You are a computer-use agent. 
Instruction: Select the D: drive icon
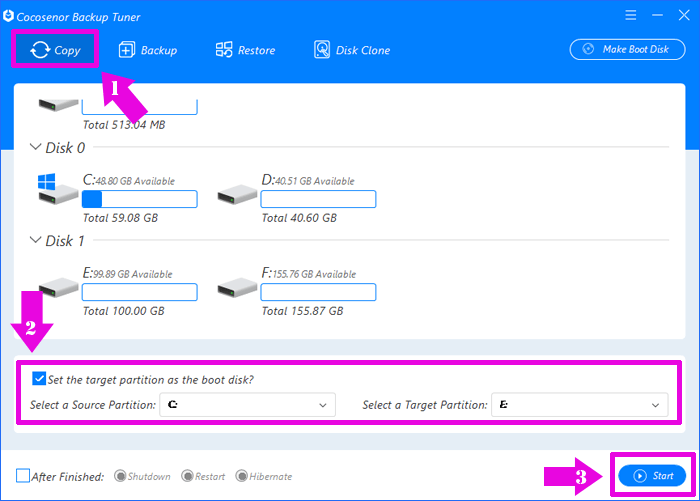(237, 195)
